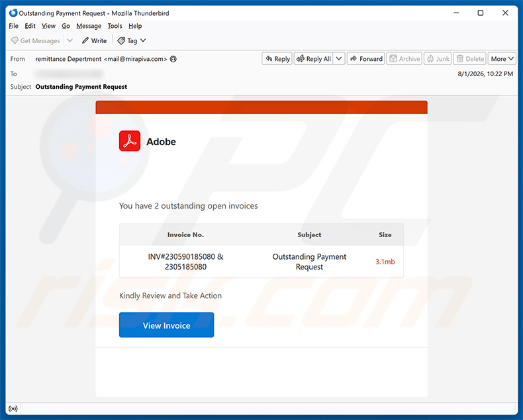Viewport: 523px width, 420px height.
Task: Open the File menu
Action: coord(14,26)
